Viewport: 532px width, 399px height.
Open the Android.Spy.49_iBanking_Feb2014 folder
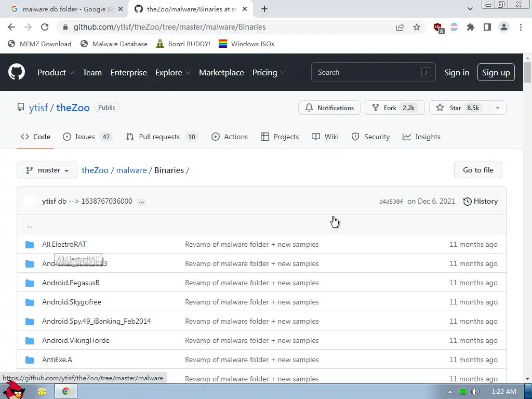click(96, 321)
